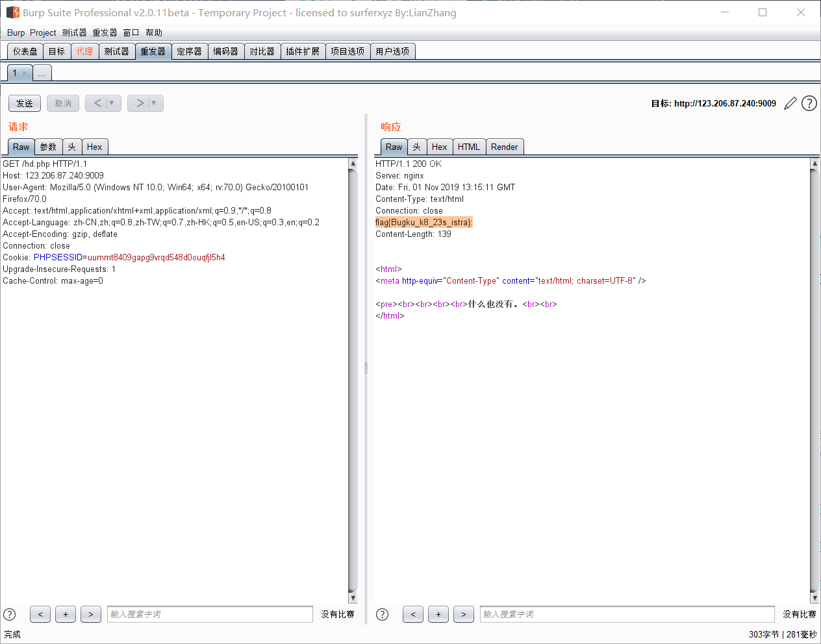
Task: Switch to the 项目选项 tab
Action: (x=347, y=51)
